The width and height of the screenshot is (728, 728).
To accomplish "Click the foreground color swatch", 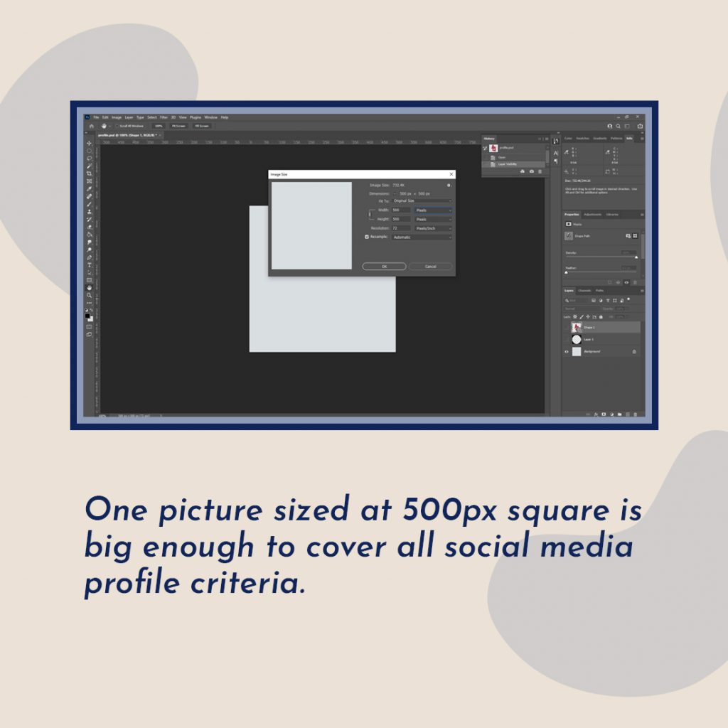I will tap(87, 316).
